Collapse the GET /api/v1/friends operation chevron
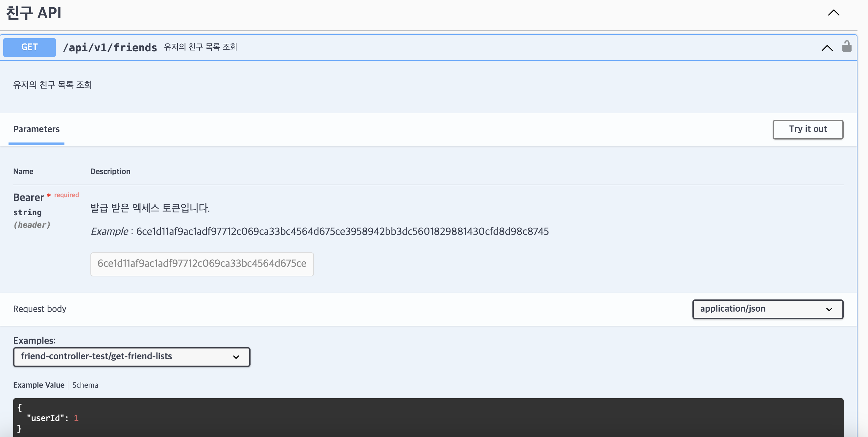This screenshot has width=868, height=437. click(x=827, y=48)
